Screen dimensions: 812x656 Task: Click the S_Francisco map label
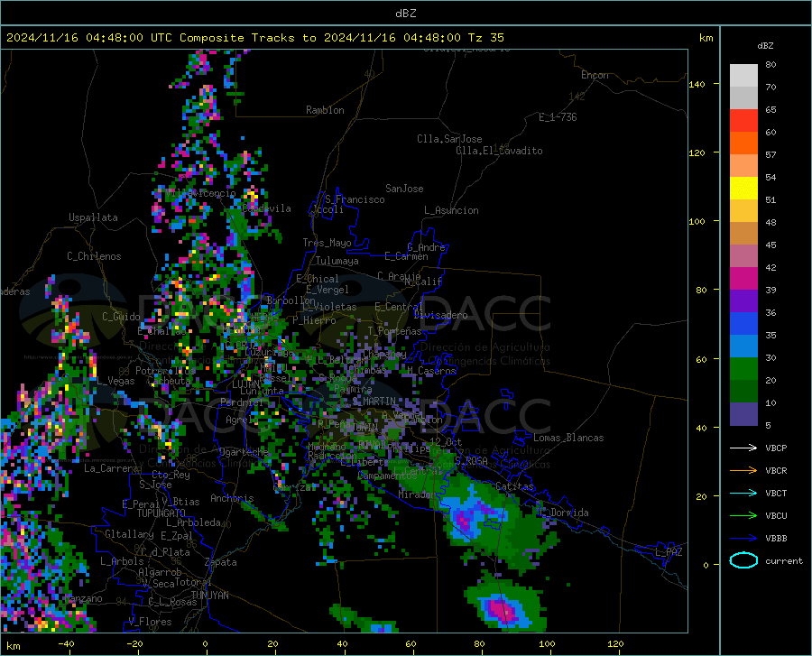point(355,199)
